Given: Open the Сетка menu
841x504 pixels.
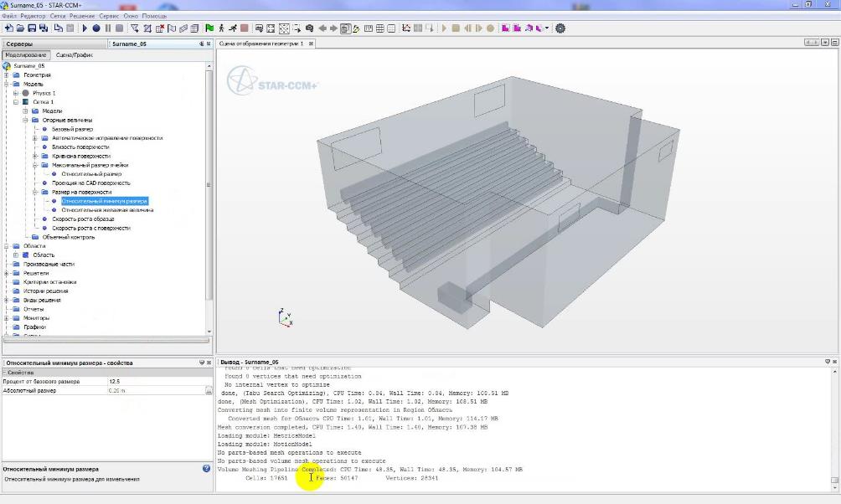Looking at the screenshot, I should pyautogui.click(x=59, y=16).
